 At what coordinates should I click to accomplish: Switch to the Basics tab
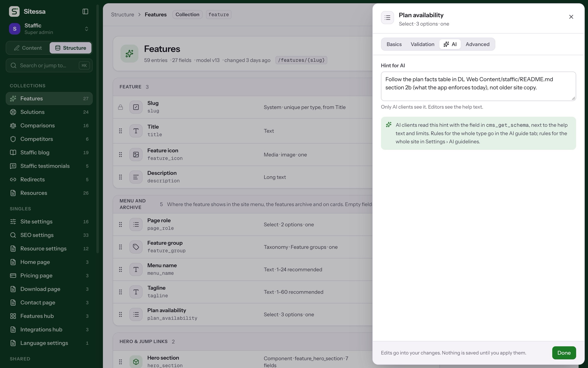(x=394, y=44)
